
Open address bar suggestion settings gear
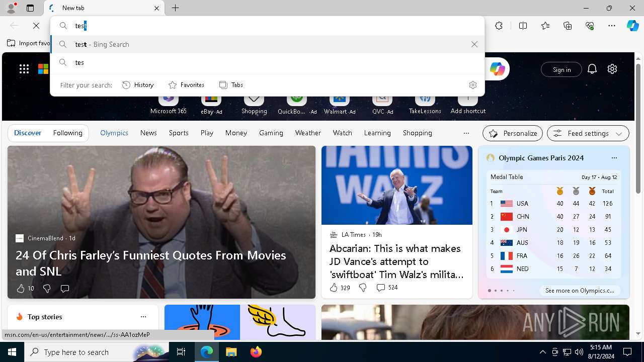pos(472,85)
